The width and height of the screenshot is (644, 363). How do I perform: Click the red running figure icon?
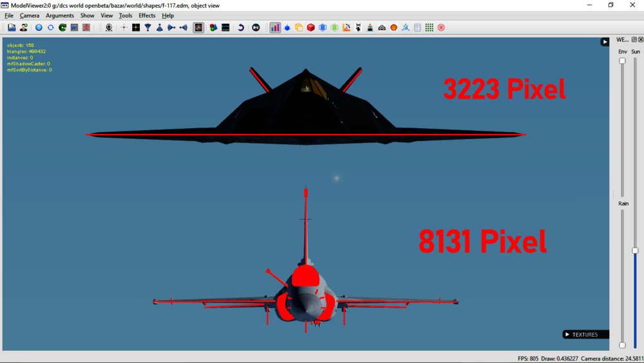[x=86, y=28]
